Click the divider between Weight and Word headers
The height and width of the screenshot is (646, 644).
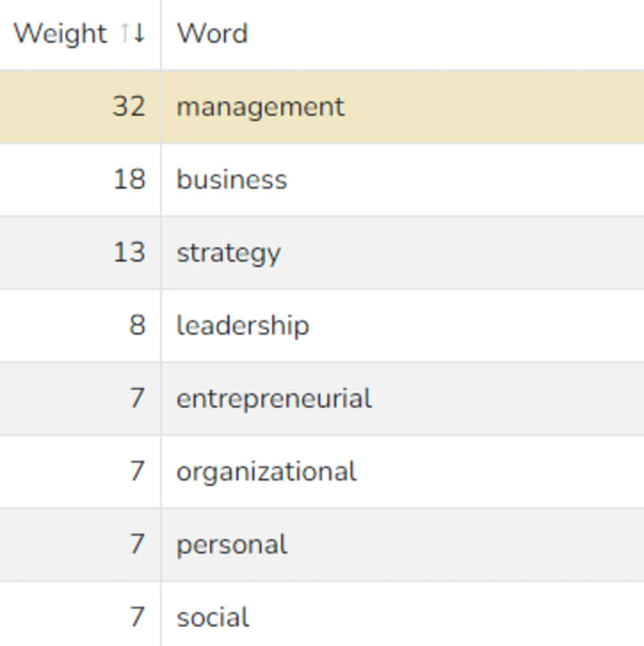pyautogui.click(x=161, y=34)
